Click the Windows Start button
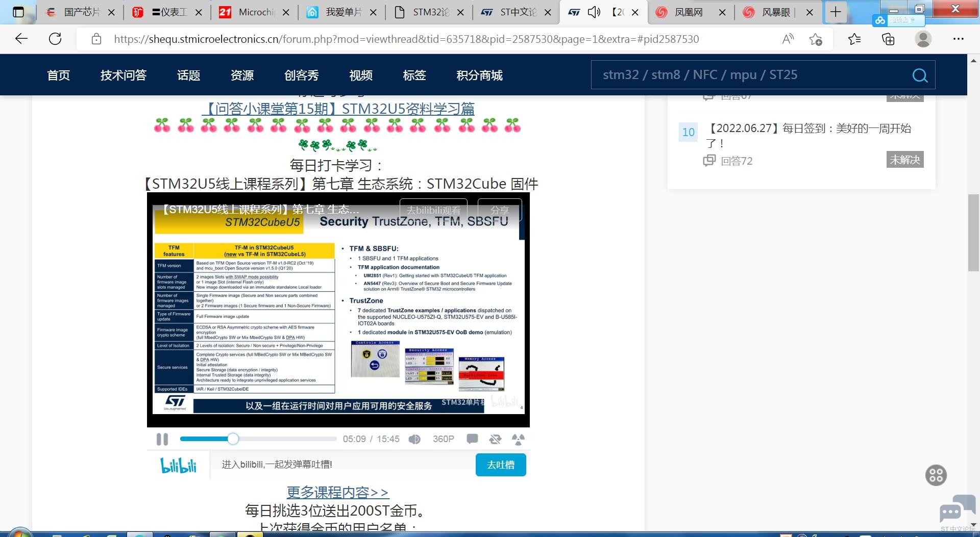Image resolution: width=980 pixels, height=537 pixels. [19, 532]
